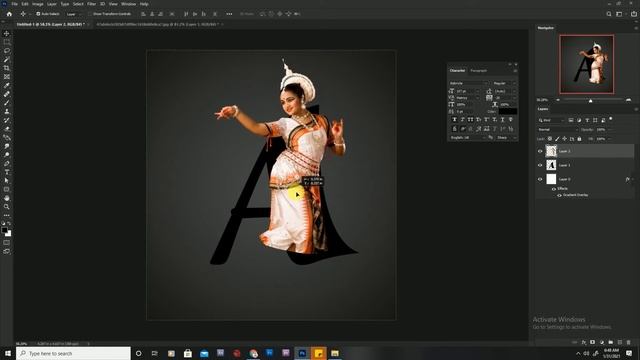Select the Rectangle shape tool
This screenshot has height=360, width=640.
click(7, 189)
